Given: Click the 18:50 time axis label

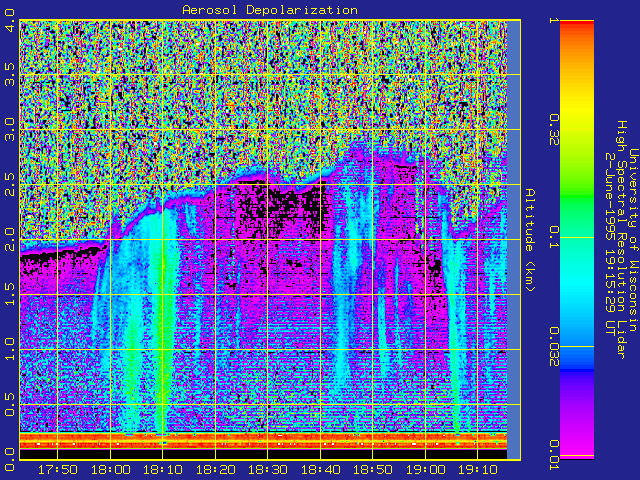Looking at the screenshot, I should click(373, 470).
